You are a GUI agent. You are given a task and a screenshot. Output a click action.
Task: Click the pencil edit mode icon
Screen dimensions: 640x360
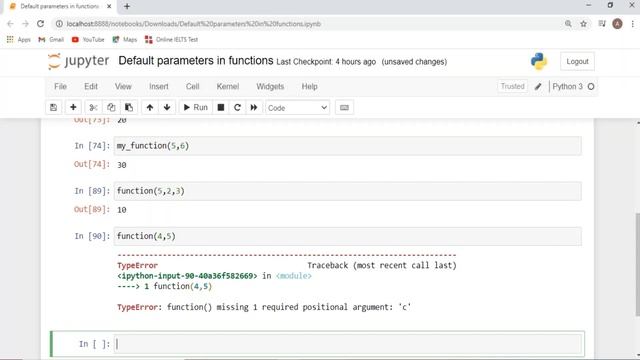coord(538,87)
